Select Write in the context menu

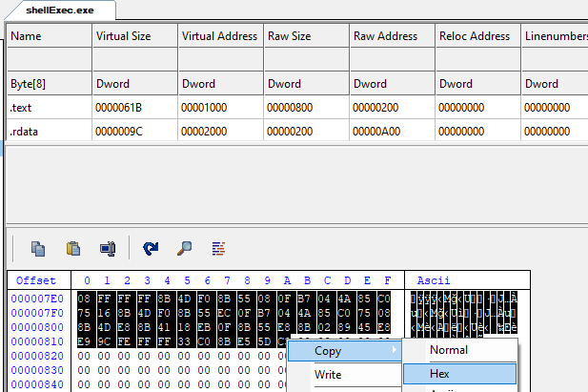click(x=345, y=375)
